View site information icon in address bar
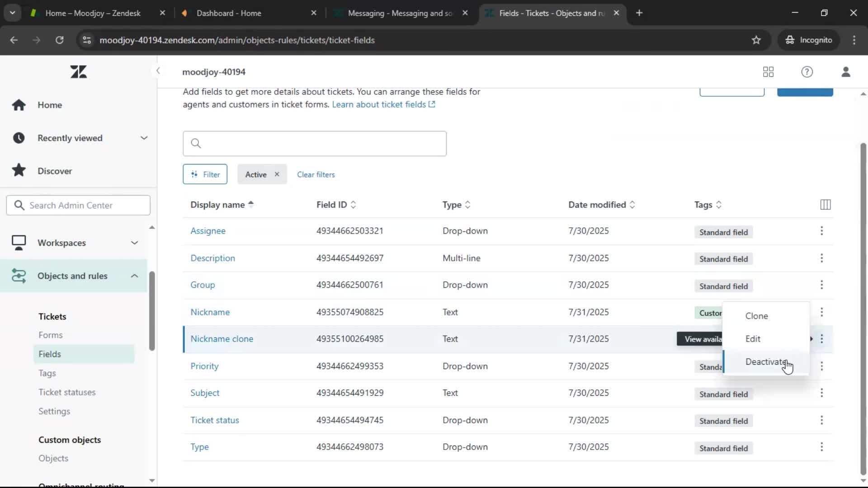Image resolution: width=868 pixels, height=488 pixels. (87, 40)
